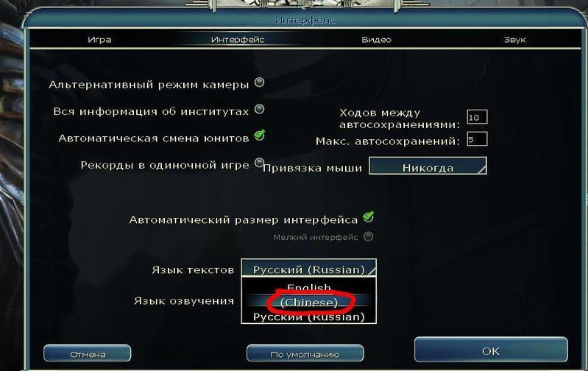Select the Интерфейс tab
The height and width of the screenshot is (371, 588).
click(x=238, y=40)
